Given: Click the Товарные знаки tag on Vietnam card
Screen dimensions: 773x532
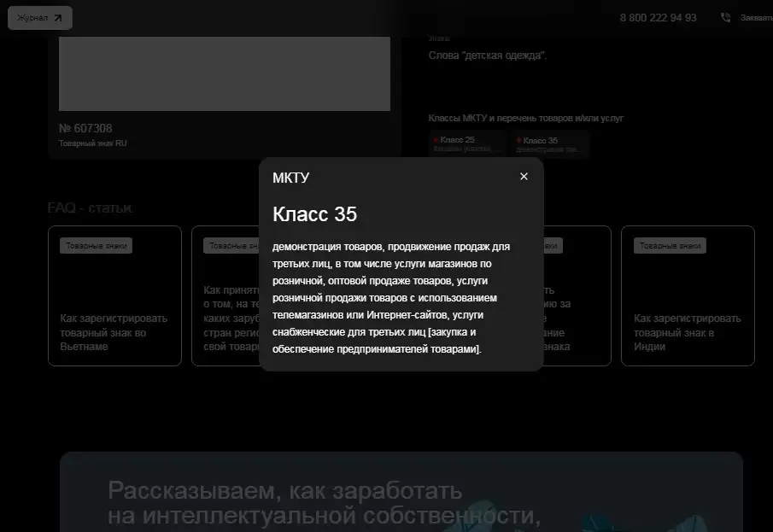Looking at the screenshot, I should pos(96,246).
